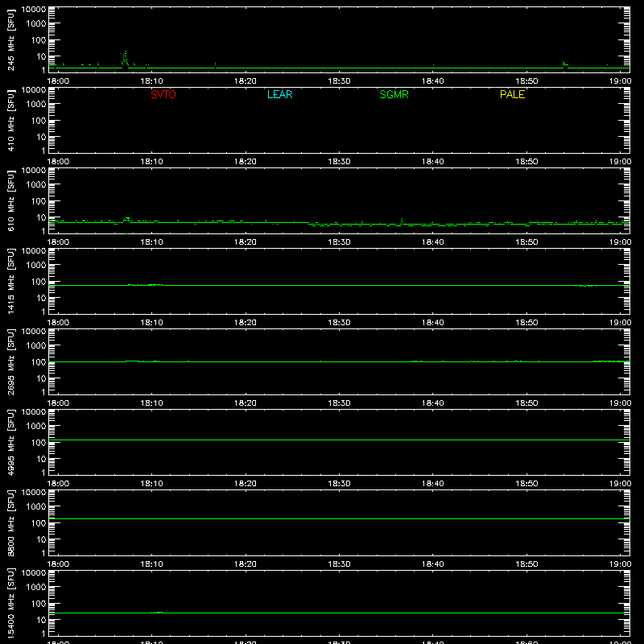Image resolution: width=644 pixels, height=644 pixels.
Task: Click the 10000 tick label on 15400 MHz plot
Action: click(34, 573)
